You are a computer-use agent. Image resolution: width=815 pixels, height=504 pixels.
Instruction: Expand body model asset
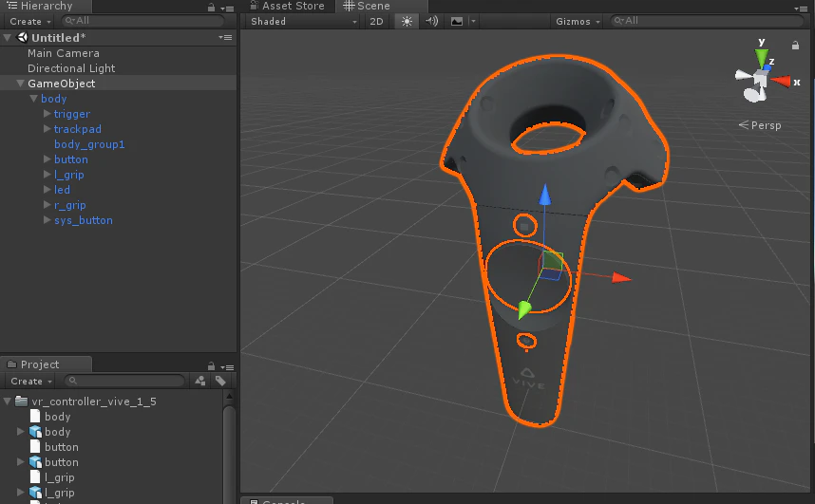pyautogui.click(x=20, y=431)
